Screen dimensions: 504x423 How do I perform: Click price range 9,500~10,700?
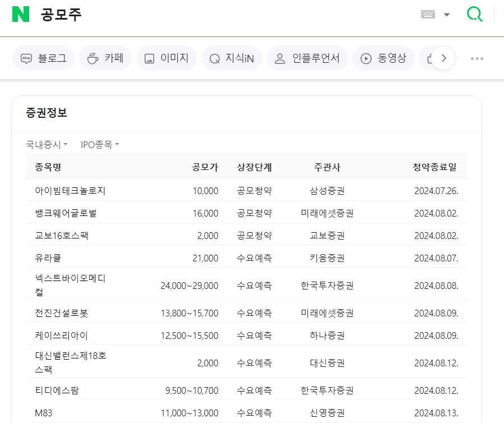[192, 390]
